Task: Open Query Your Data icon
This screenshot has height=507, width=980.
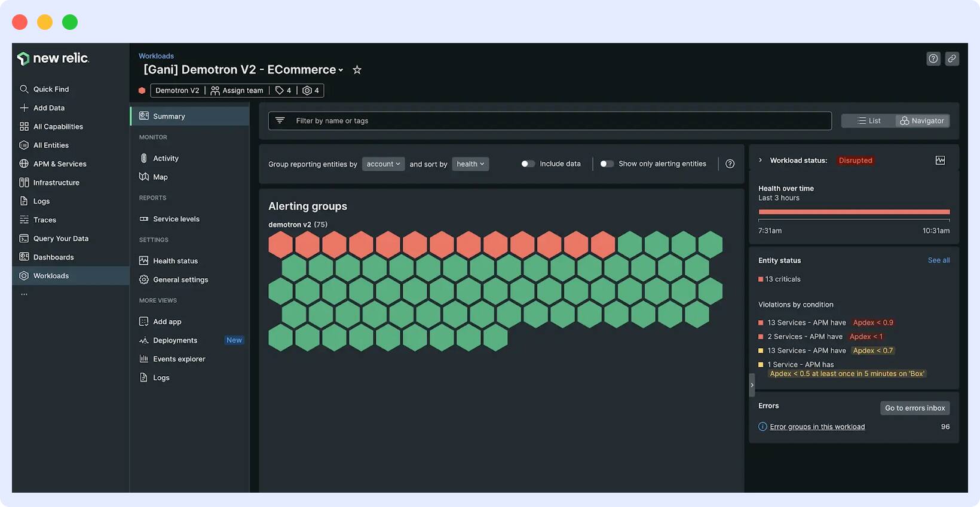Action: coord(24,238)
